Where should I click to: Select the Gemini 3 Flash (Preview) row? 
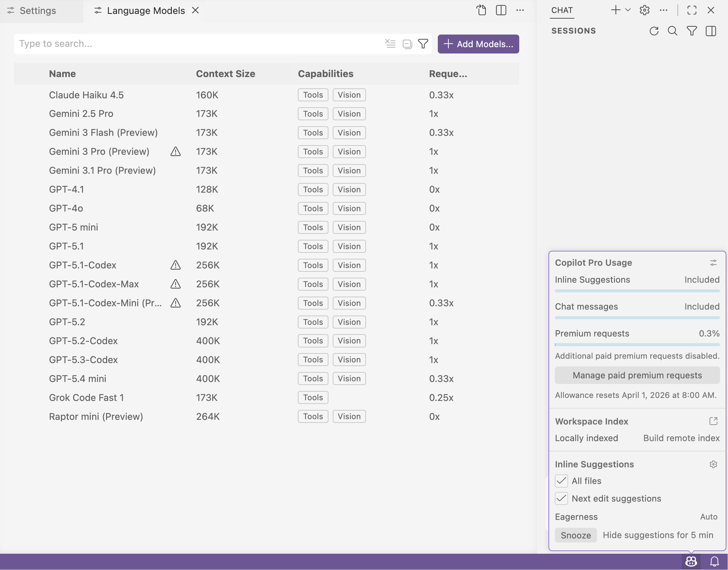point(267,133)
